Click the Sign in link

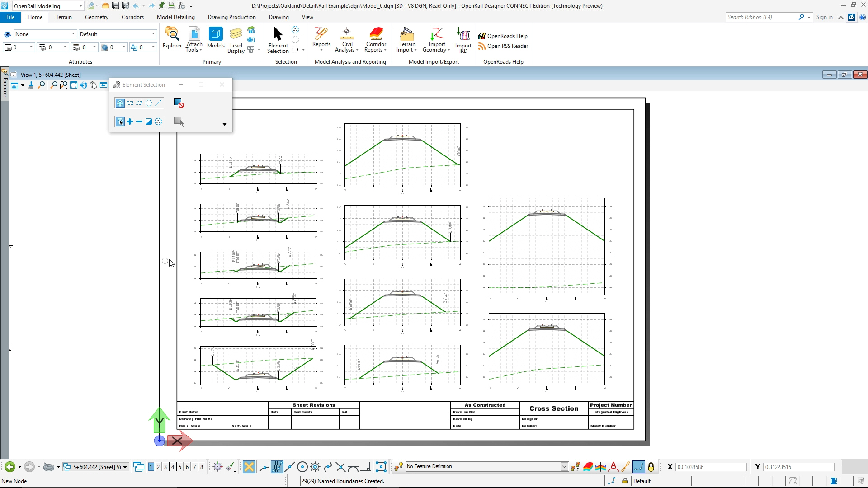click(824, 17)
